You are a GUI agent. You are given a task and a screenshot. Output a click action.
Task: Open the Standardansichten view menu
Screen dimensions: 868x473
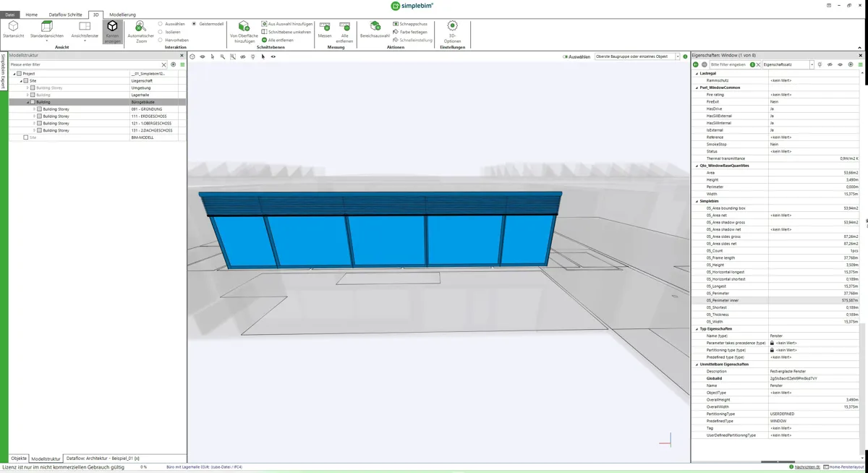tap(46, 30)
